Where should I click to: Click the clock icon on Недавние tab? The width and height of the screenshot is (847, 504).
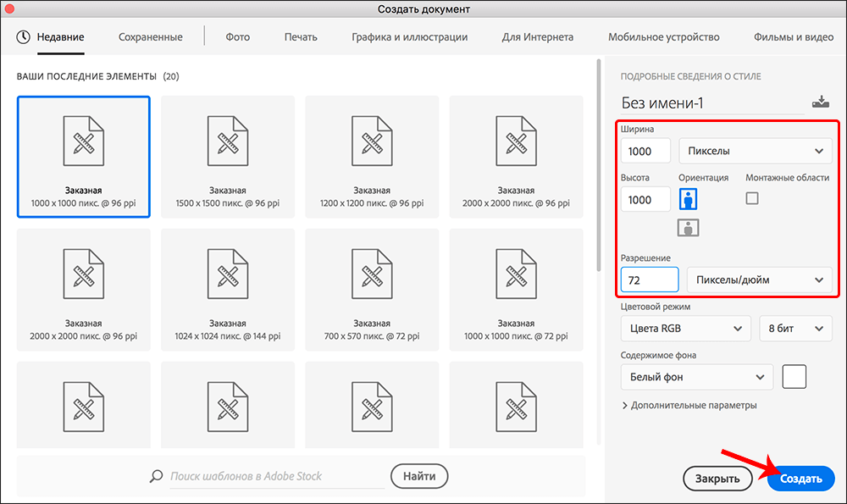pos(23,37)
